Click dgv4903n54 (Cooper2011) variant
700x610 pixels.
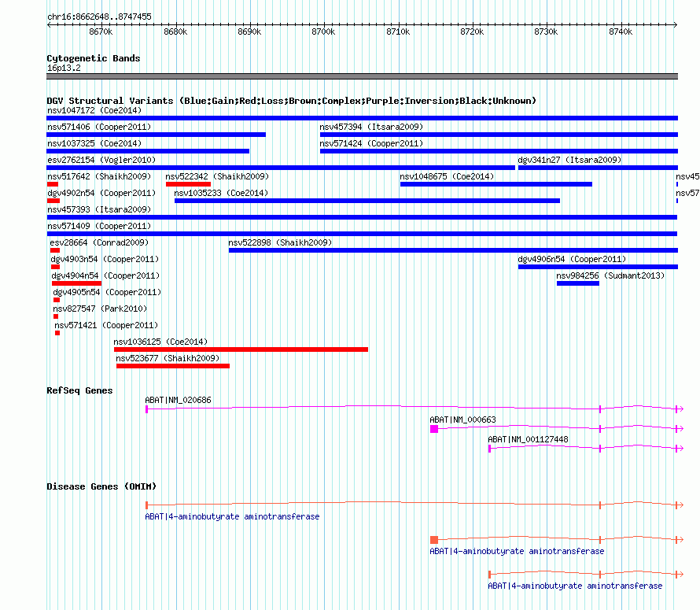click(x=55, y=267)
